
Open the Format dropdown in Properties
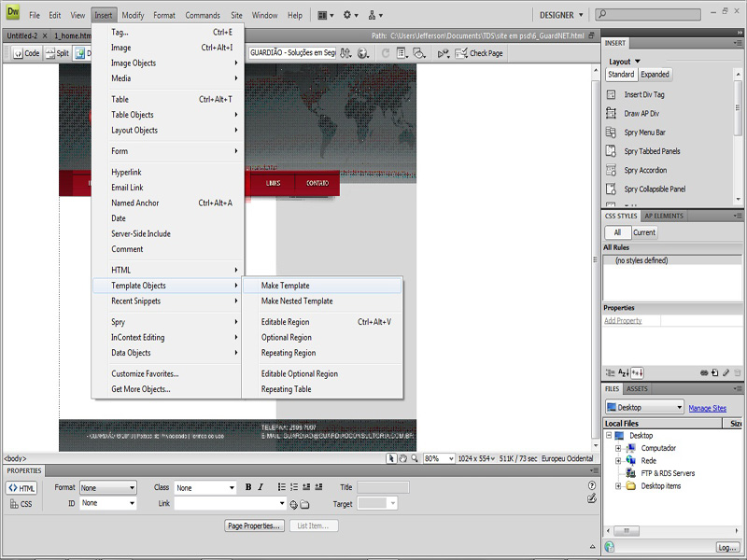(108, 487)
